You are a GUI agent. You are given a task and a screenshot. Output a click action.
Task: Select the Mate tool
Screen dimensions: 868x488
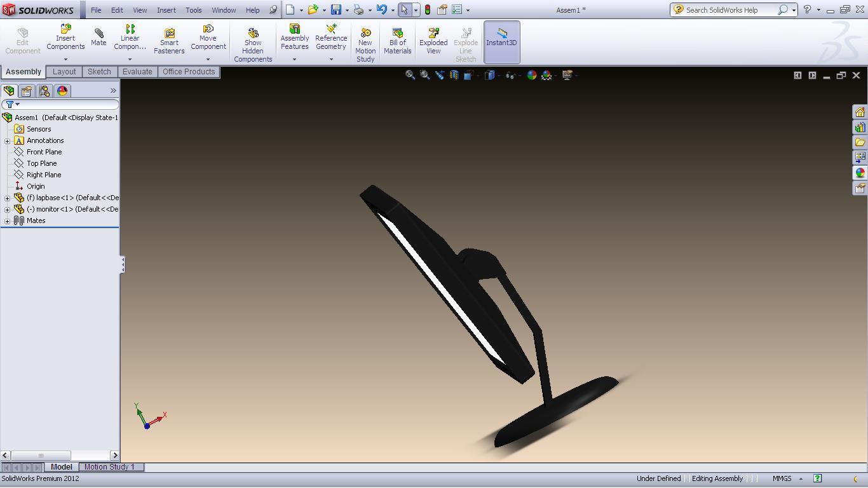point(98,37)
